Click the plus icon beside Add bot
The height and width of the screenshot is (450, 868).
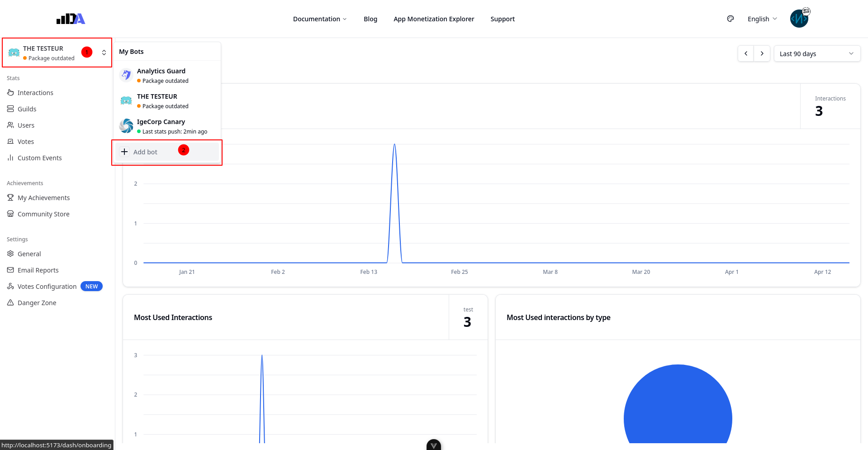point(124,152)
